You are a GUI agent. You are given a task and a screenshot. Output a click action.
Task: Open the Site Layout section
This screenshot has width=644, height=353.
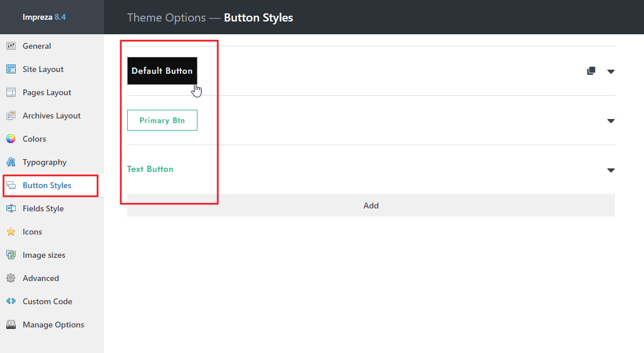pos(52,69)
